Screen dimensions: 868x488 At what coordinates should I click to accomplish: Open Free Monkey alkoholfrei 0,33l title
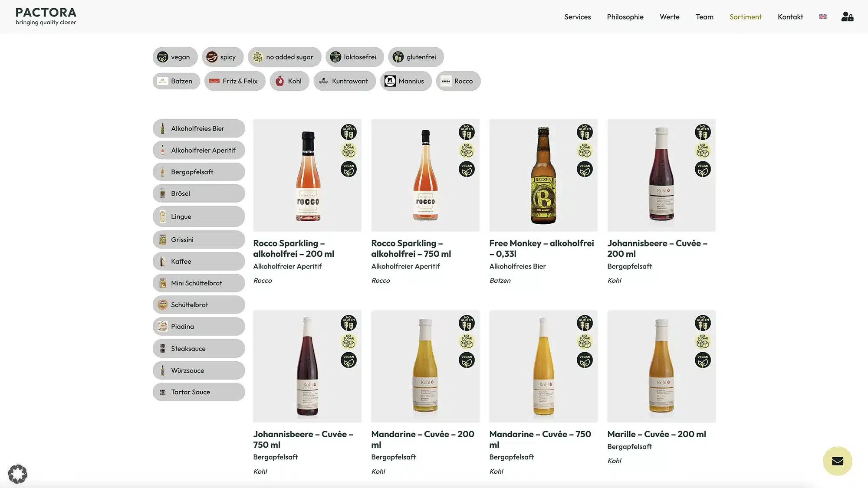tap(541, 249)
